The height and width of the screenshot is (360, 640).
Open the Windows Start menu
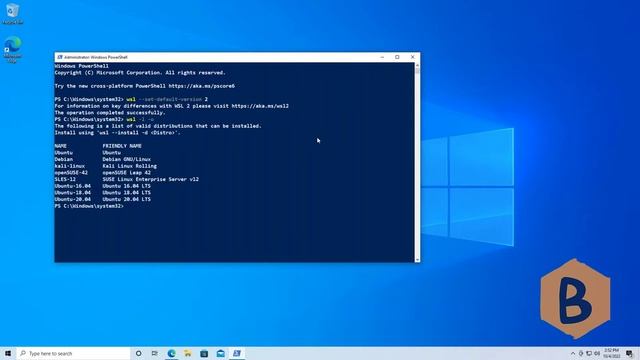tap(8, 353)
